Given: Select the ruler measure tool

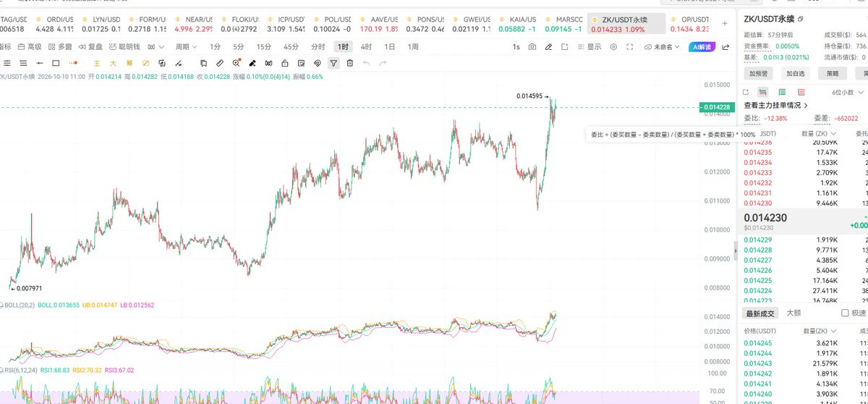Looking at the screenshot, I should [220, 63].
